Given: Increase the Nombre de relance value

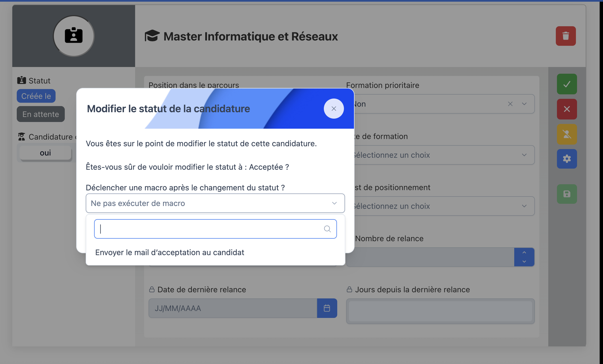Looking at the screenshot, I should [x=524, y=252].
